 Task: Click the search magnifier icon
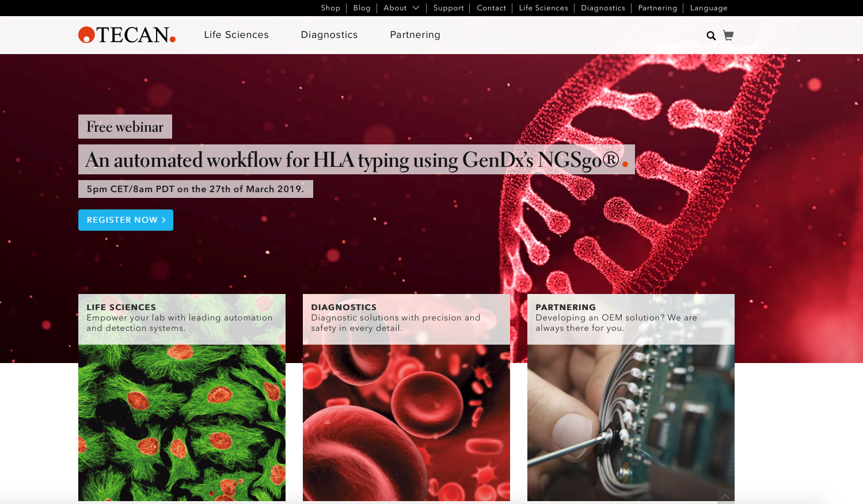click(711, 36)
